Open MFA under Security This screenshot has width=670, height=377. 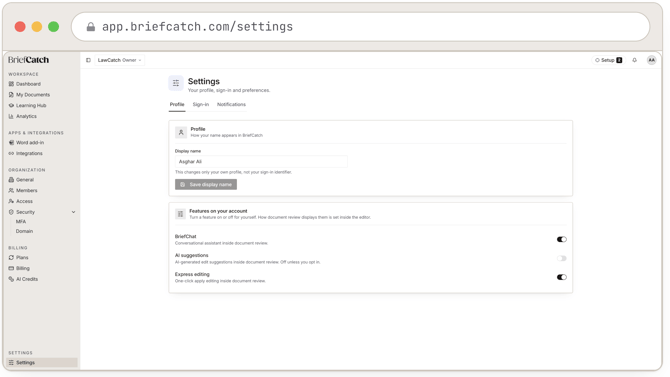point(21,221)
